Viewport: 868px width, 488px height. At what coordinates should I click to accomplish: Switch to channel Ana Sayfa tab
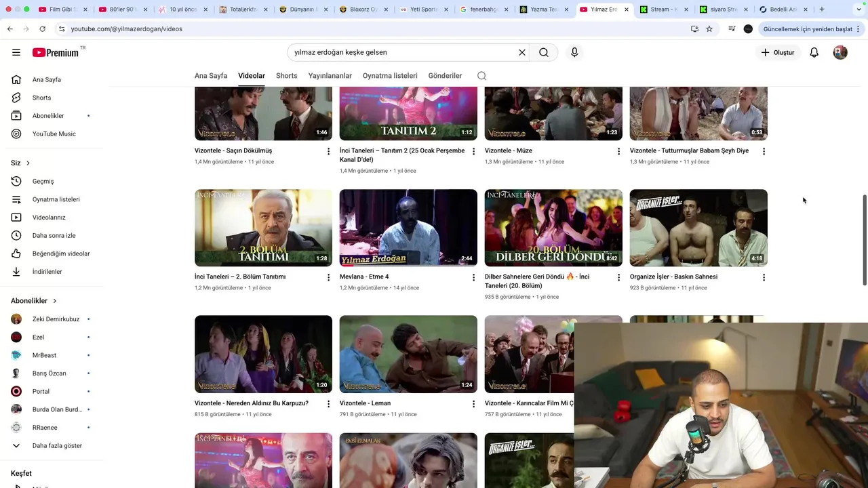pos(211,76)
